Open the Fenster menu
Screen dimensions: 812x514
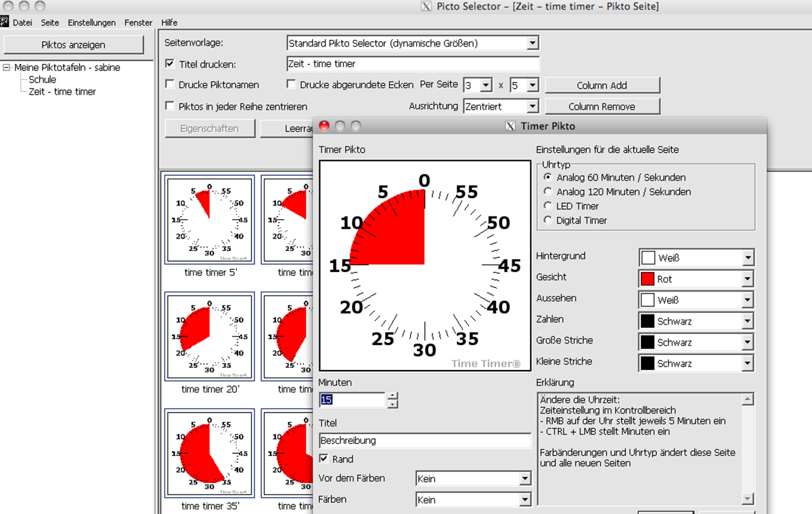(139, 22)
